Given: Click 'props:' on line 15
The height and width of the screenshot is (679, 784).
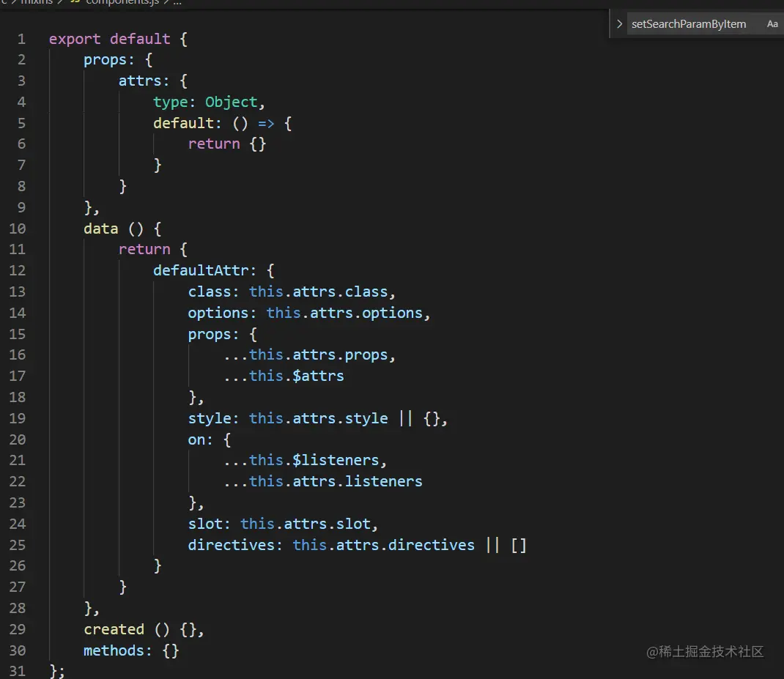Looking at the screenshot, I should pos(213,334).
